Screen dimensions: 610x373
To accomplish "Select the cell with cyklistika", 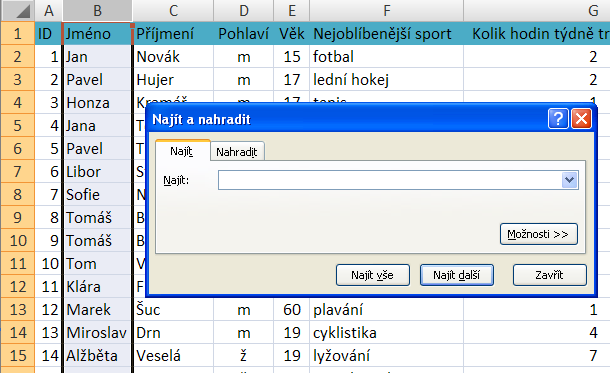I will click(x=386, y=333).
